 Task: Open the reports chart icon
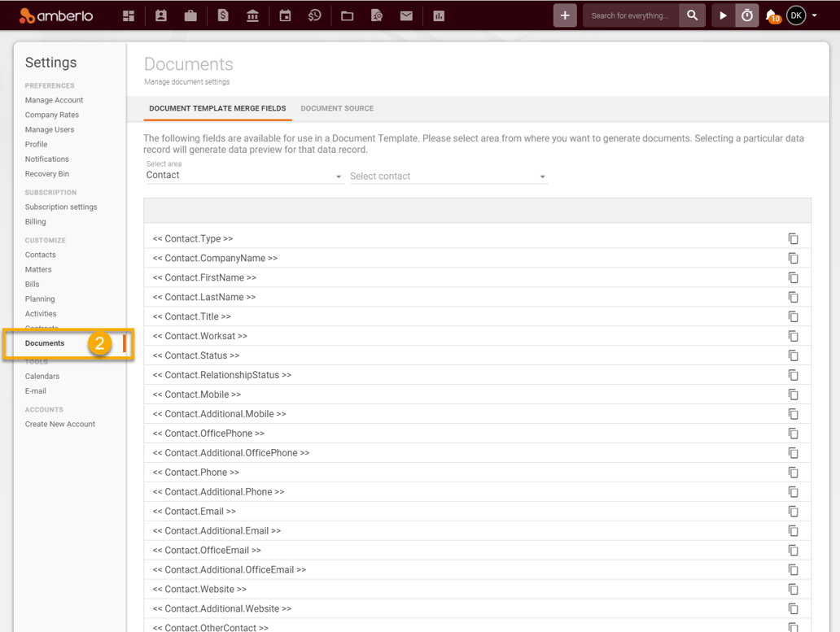pyautogui.click(x=439, y=16)
